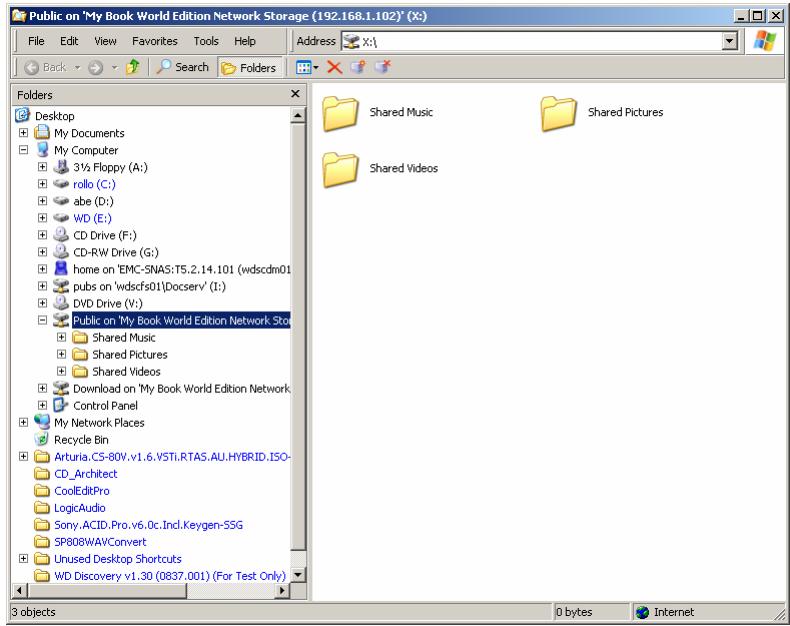The image size is (790, 626).
Task: Select pubs on 'wdscfs01\Docserv' (I:)
Action: click(149, 286)
